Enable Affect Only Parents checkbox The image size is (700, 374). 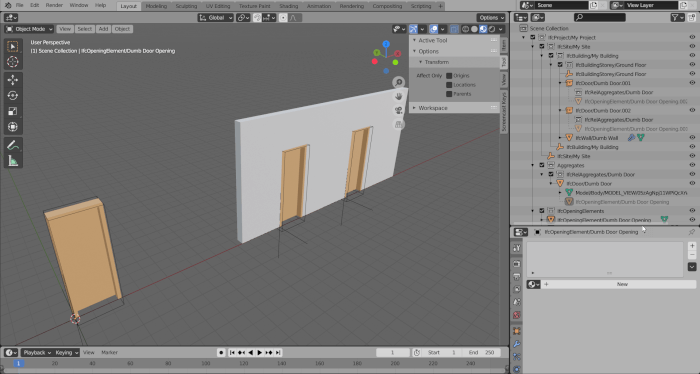click(449, 94)
